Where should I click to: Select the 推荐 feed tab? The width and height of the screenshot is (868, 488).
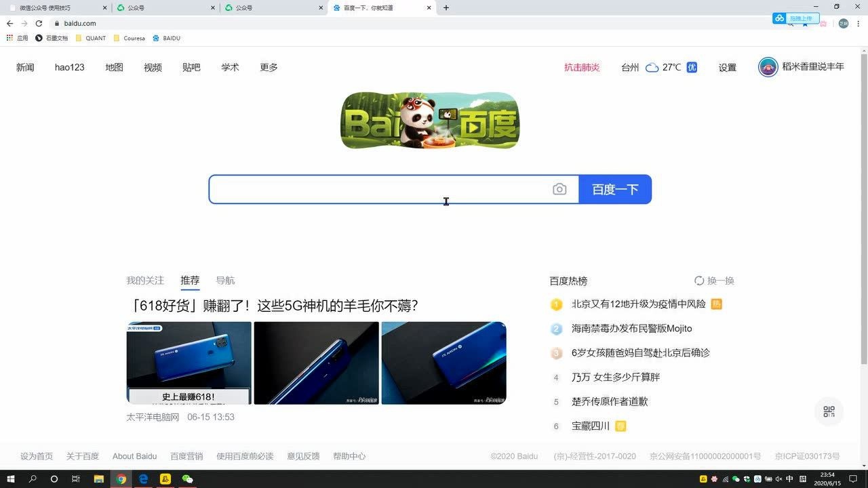(x=190, y=281)
